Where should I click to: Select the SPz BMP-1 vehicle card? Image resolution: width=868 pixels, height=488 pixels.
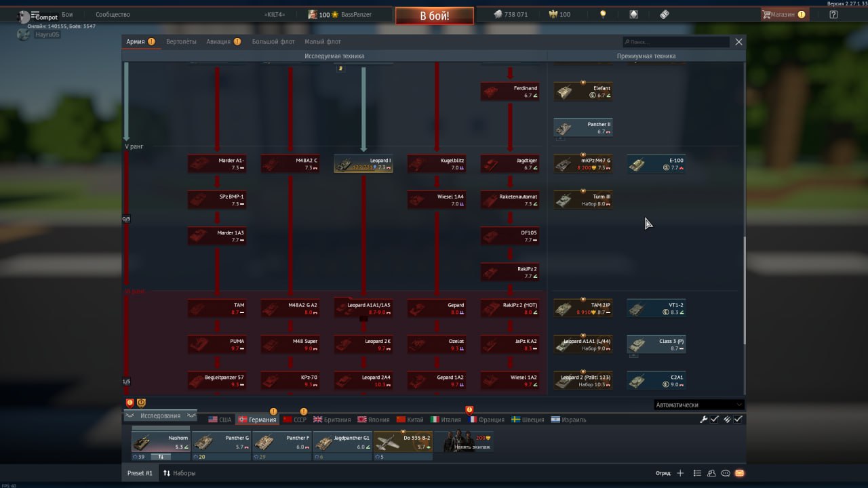click(217, 200)
